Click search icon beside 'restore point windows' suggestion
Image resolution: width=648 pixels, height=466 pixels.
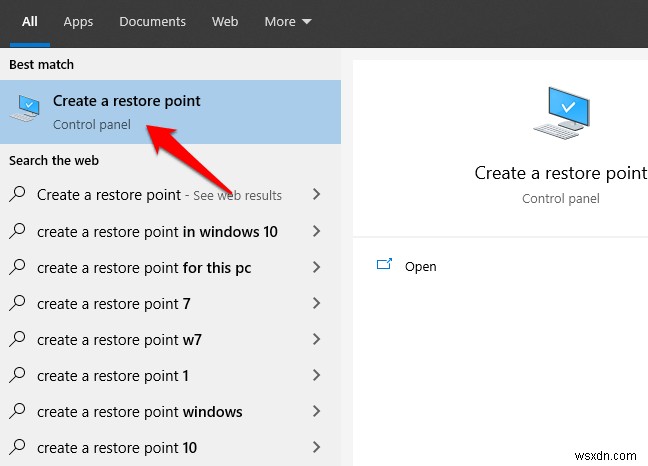pos(17,411)
